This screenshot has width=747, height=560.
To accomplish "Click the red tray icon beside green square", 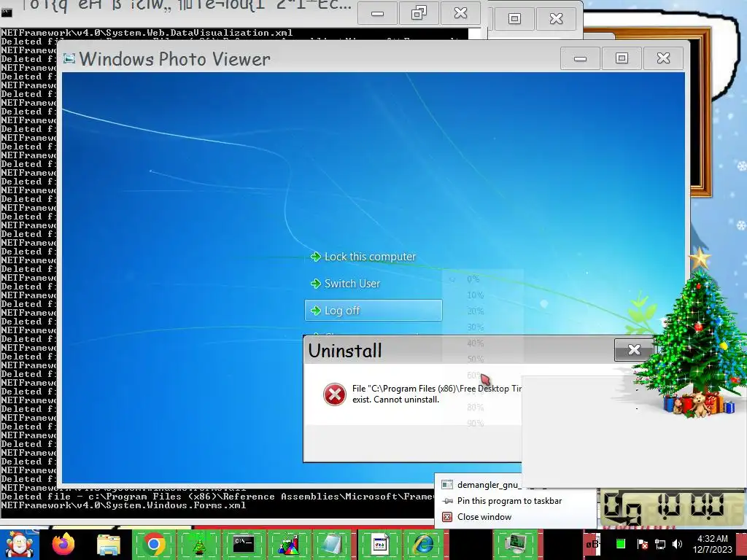I will point(592,544).
